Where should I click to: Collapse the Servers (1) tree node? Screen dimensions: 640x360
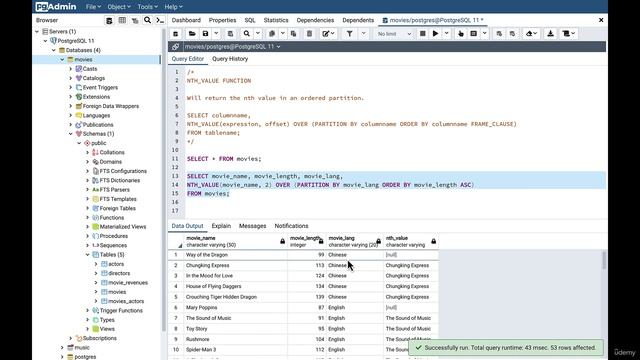point(37,31)
